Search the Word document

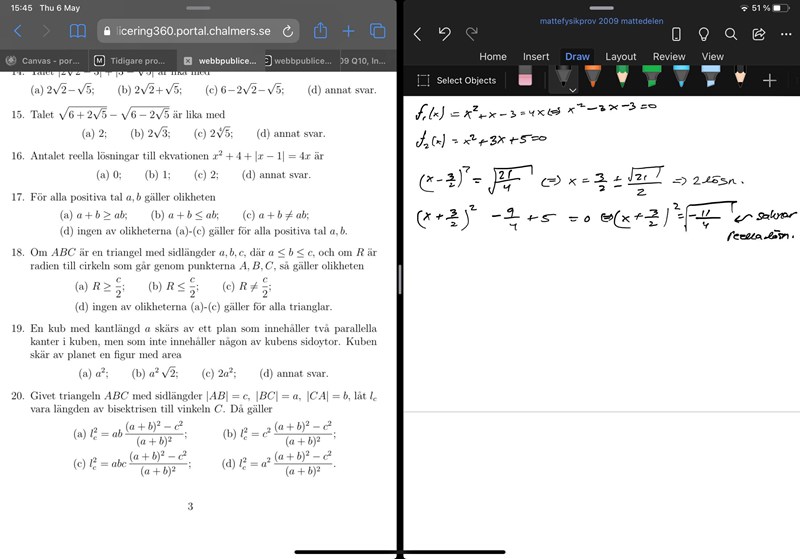(731, 34)
